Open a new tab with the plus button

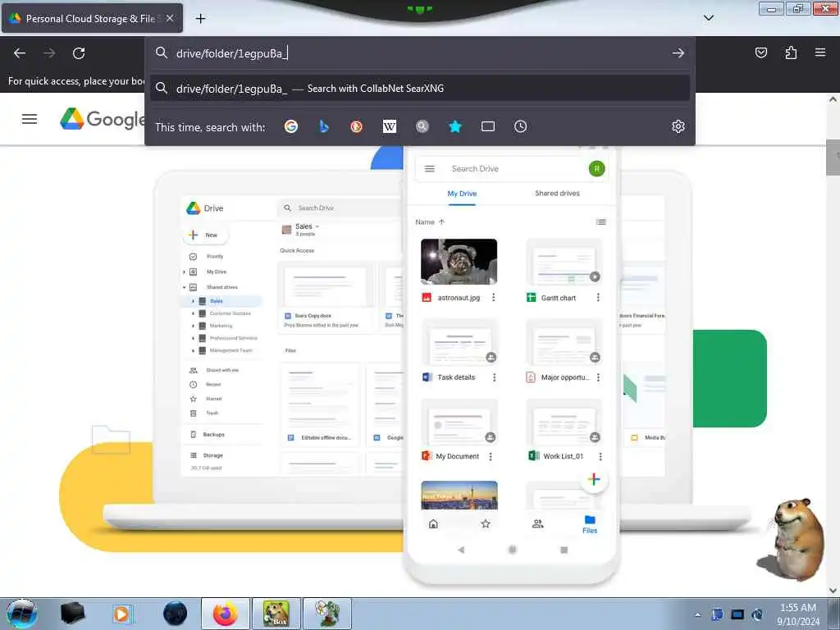[200, 19]
